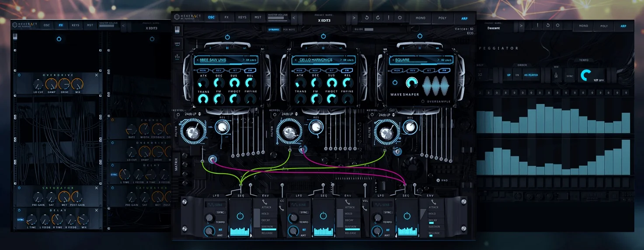The width and height of the screenshot is (644, 250).
Task: Click FMFINE knob on CELLO HARMONICS oscillator
Action: point(348,99)
